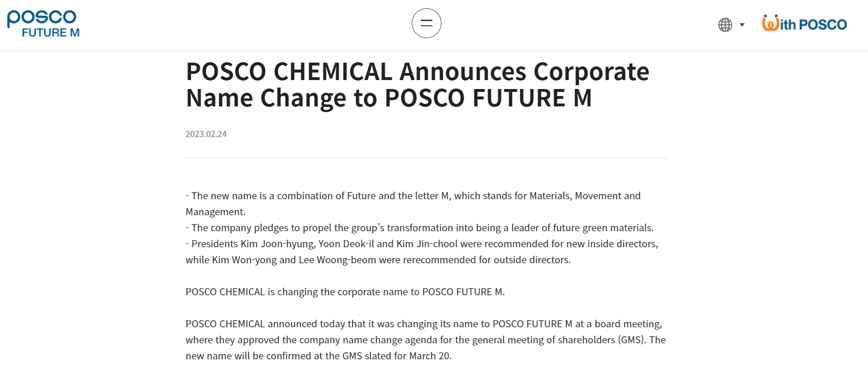The width and height of the screenshot is (868, 372).
Task: Click "FUTURE M" text in top-left logo
Action: [51, 33]
